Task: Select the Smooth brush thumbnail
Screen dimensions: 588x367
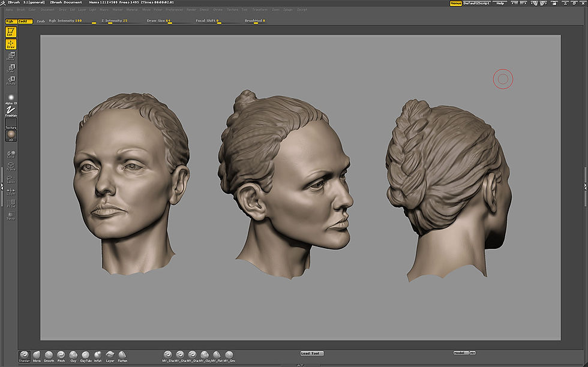Action: pos(49,356)
